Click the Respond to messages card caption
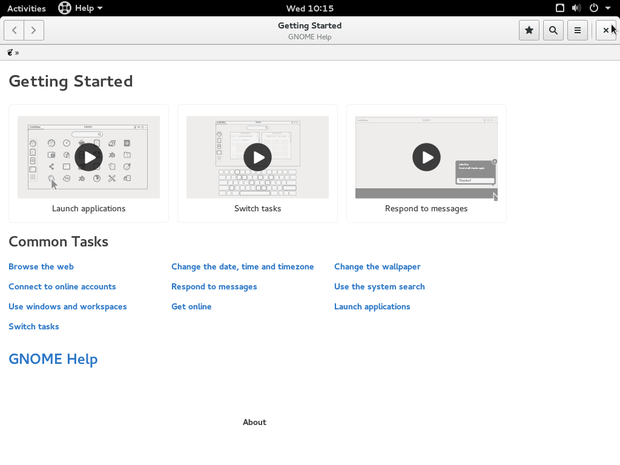620x465 pixels. tap(426, 209)
